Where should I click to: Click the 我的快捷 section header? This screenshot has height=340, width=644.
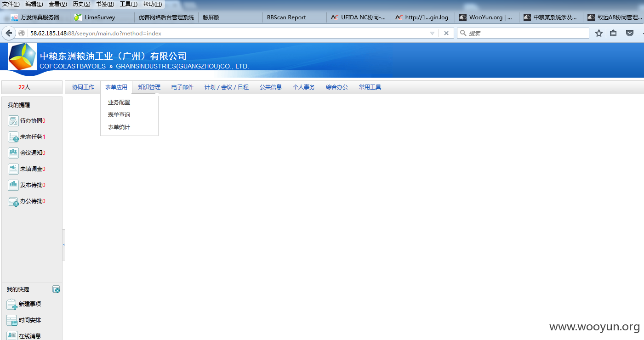18,289
